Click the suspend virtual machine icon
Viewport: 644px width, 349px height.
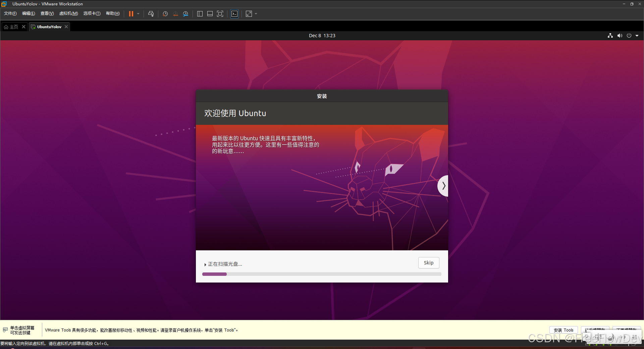click(x=130, y=14)
